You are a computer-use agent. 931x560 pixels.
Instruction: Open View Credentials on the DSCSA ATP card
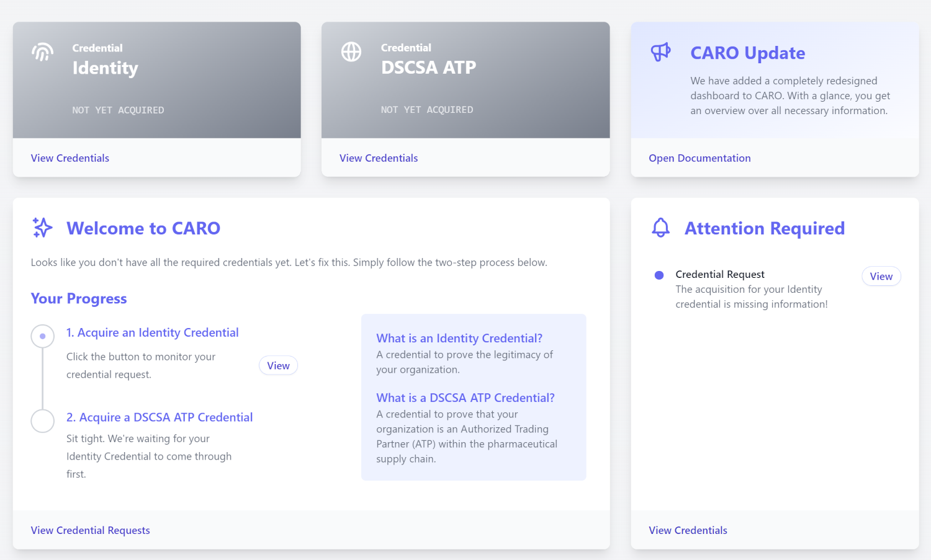(x=378, y=158)
